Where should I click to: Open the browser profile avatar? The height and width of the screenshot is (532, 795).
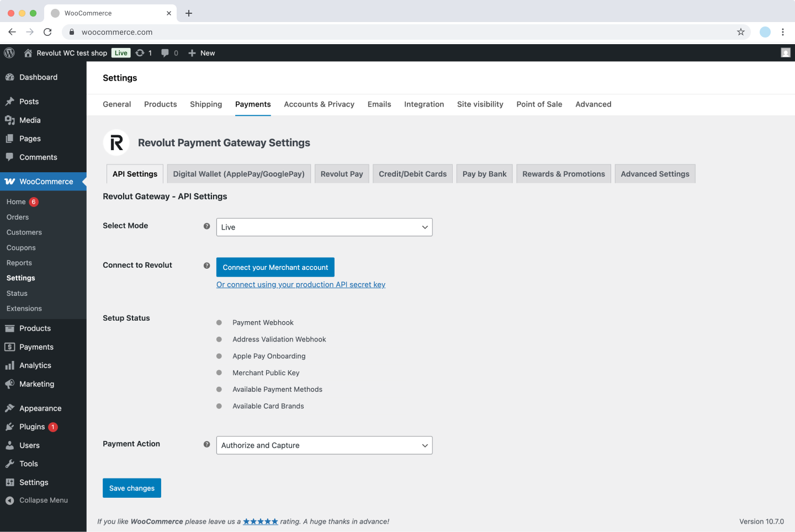[x=765, y=32]
